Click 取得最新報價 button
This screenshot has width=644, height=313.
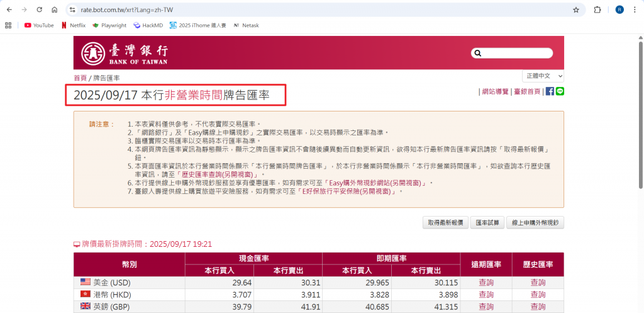pyautogui.click(x=445, y=222)
